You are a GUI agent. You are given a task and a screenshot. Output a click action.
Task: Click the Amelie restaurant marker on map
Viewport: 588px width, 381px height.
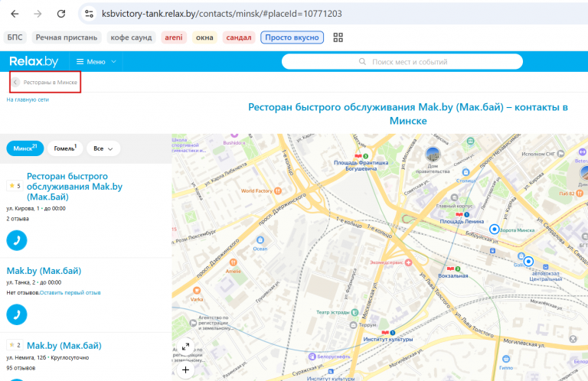tap(234, 262)
